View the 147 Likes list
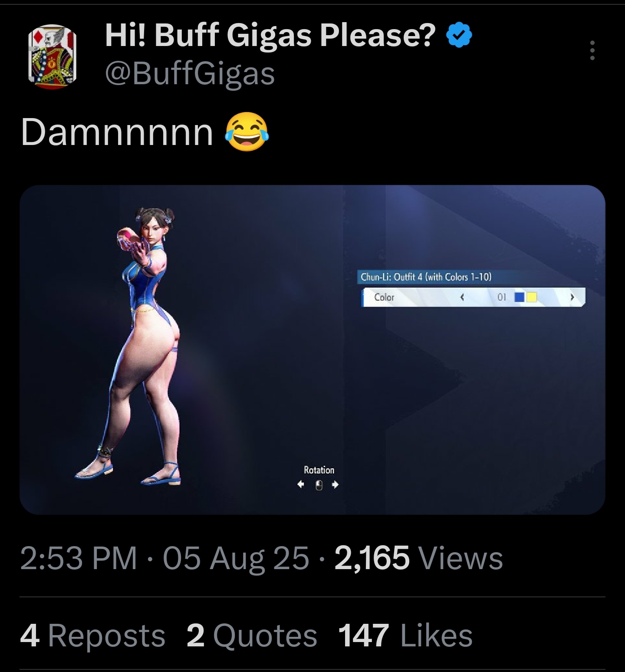The height and width of the screenshot is (672, 625). point(405,636)
